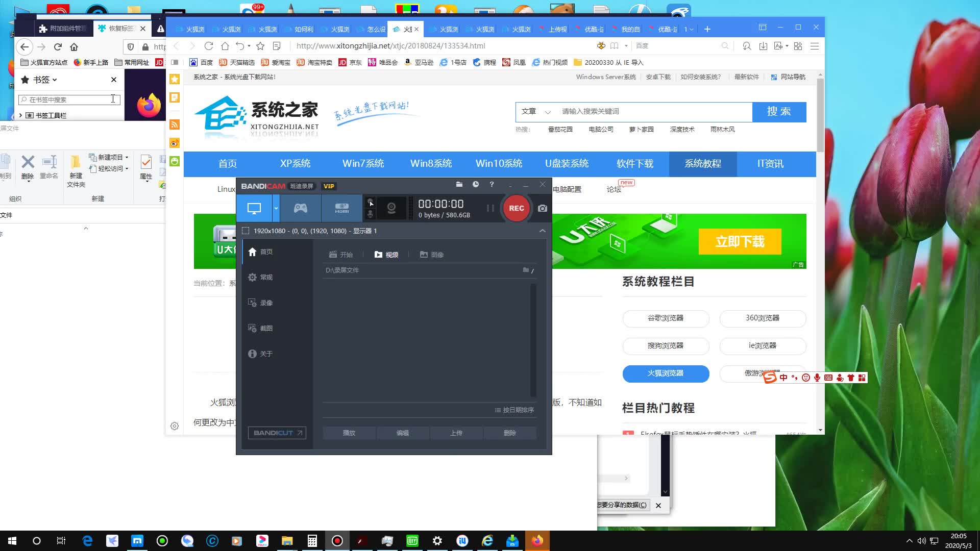980x551 pixels.
Task: Click the camera screenshot icon beside REC
Action: tap(542, 208)
